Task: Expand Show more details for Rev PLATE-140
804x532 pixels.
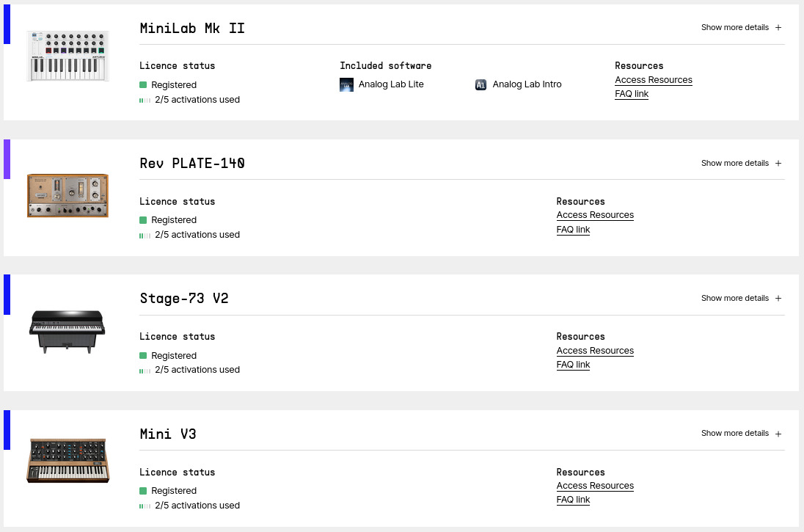Action: click(x=741, y=163)
